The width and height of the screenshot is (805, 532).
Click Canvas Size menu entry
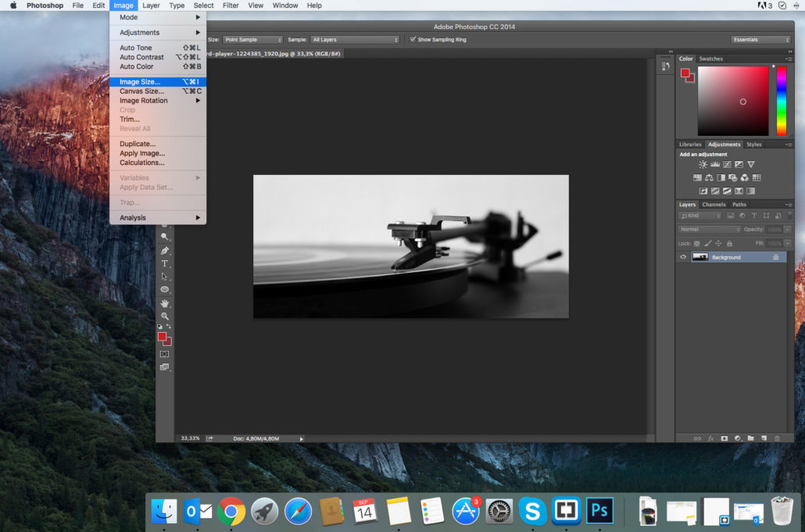click(x=141, y=91)
